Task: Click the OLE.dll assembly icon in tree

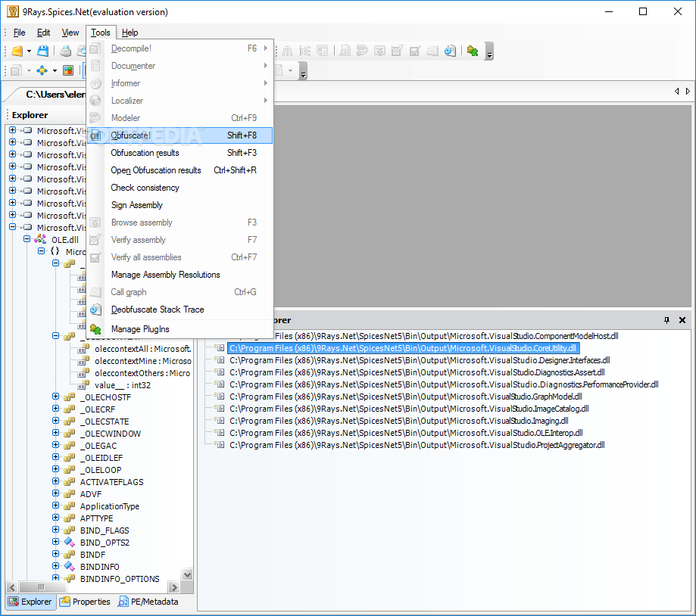Action: pos(40,239)
